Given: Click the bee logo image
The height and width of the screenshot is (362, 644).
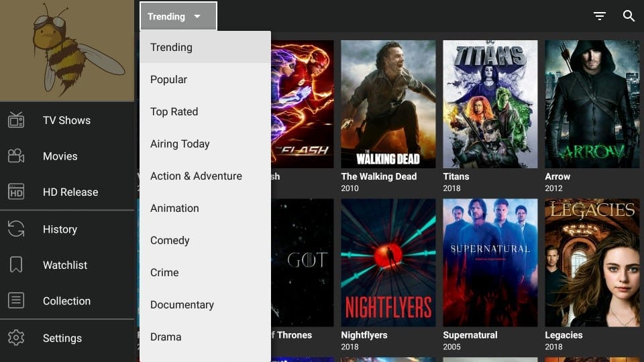Looking at the screenshot, I should 67,51.
